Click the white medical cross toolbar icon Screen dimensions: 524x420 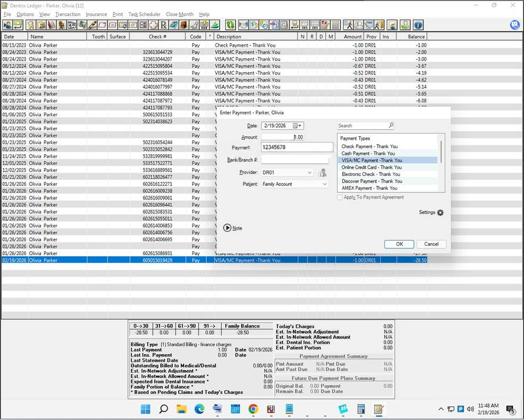point(153,25)
